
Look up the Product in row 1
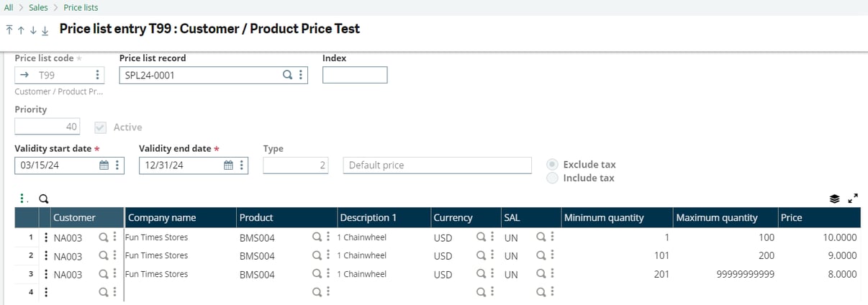click(x=316, y=237)
